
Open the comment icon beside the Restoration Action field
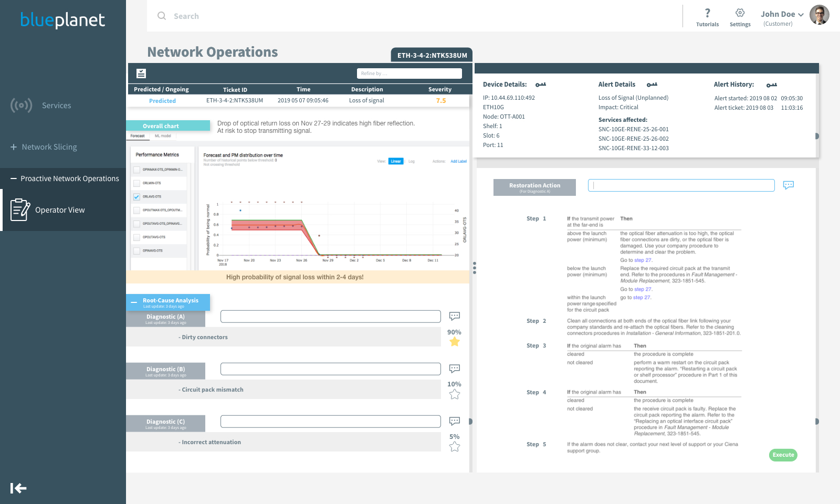(x=789, y=185)
